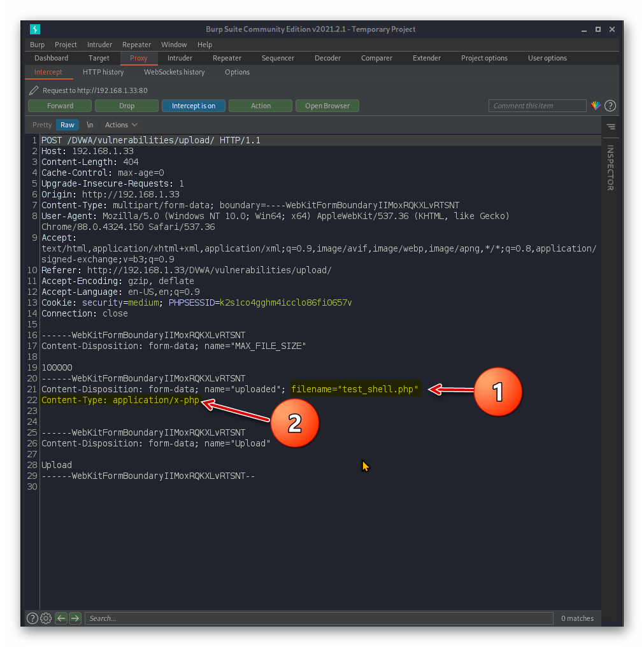644x647 pixels.
Task: Click the Inspector menu lines icon
Action: 611,127
